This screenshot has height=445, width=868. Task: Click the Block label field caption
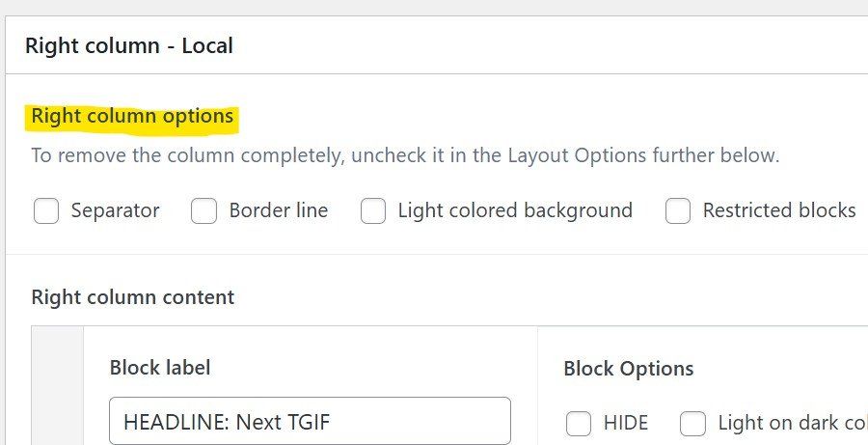click(x=160, y=367)
